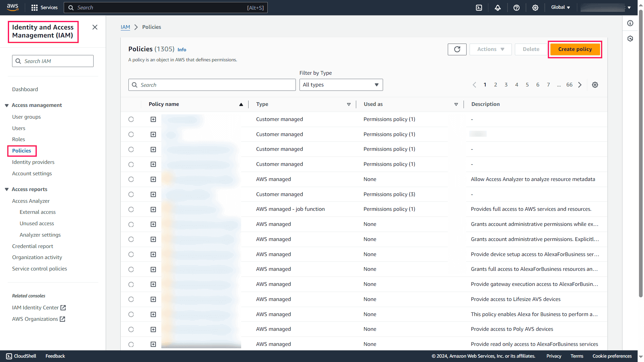
Task: Open CloudShell from the bottom status bar
Action: pos(21,356)
